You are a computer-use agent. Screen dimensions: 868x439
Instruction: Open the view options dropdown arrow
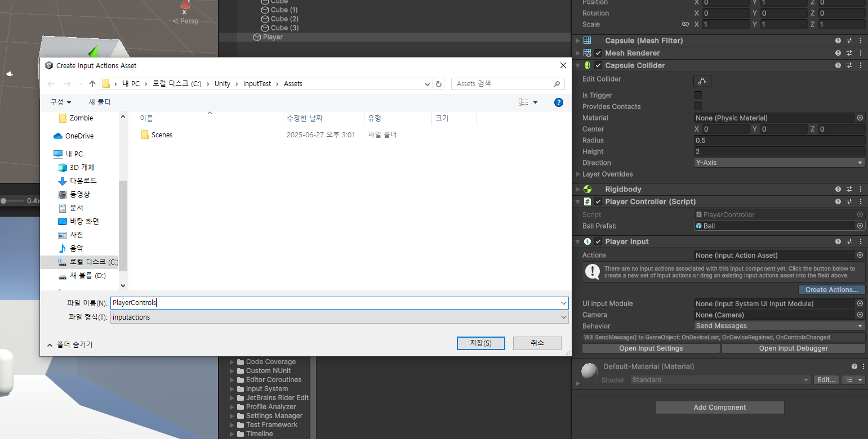coord(535,102)
